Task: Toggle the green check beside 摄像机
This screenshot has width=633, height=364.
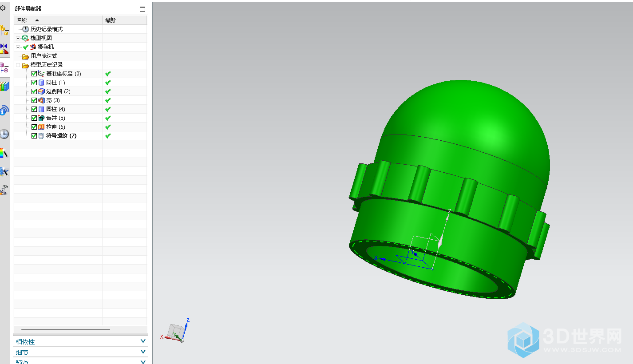Action: (x=26, y=47)
